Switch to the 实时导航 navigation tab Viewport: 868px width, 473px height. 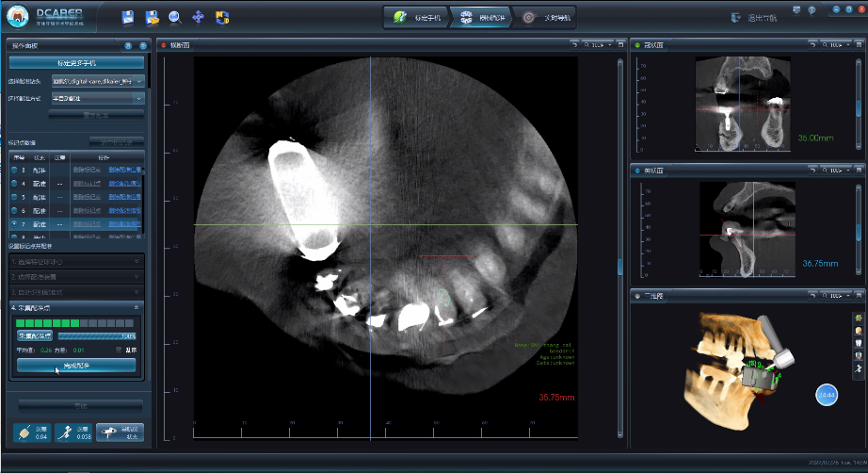(x=545, y=17)
